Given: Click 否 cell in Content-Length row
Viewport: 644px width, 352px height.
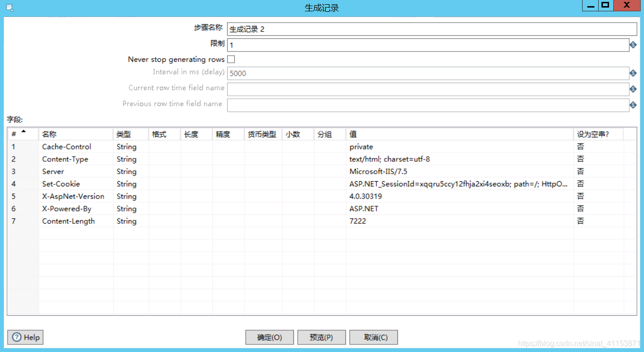Looking at the screenshot, I should click(599, 221).
